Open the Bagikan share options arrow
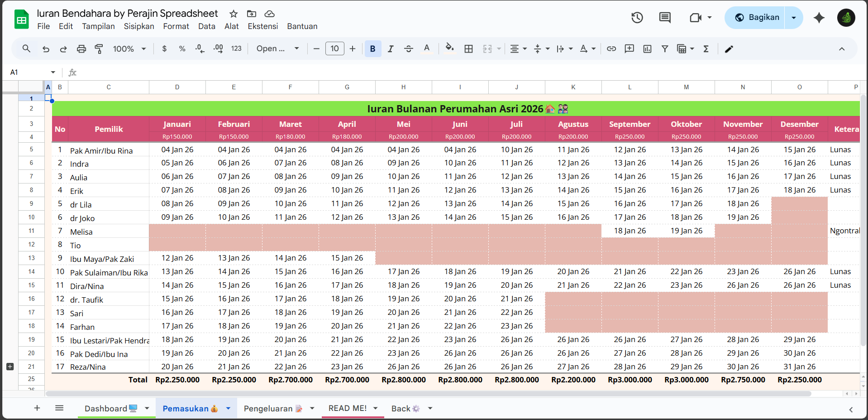868x420 pixels. [794, 18]
